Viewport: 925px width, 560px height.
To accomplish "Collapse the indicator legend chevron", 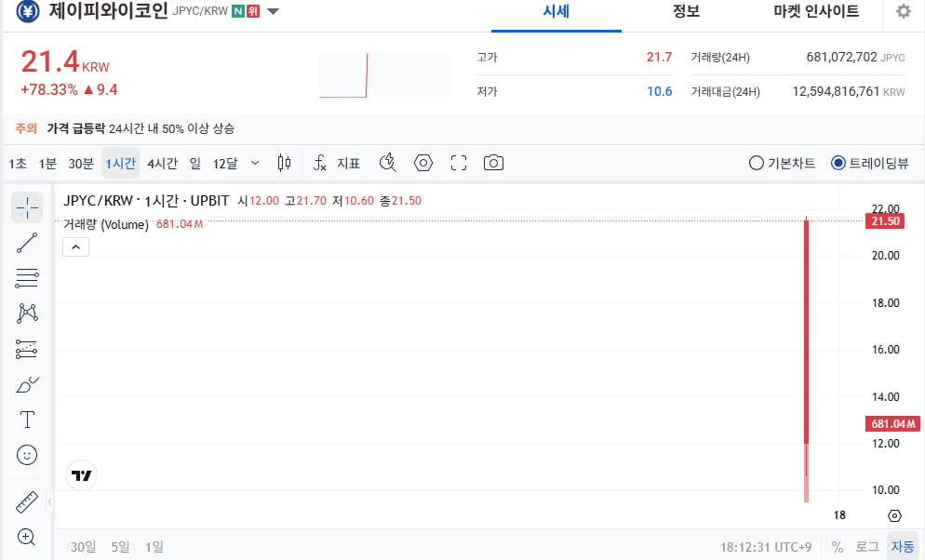I will coord(75,247).
